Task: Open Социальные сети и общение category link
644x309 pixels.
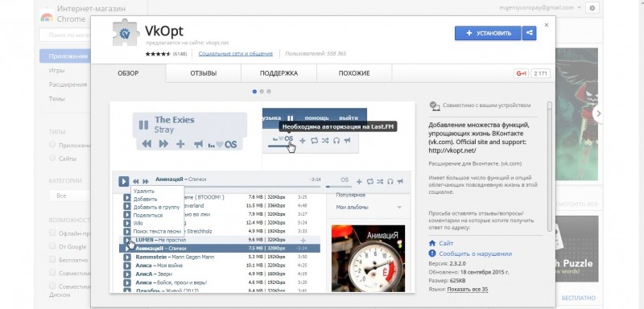Action: click(x=235, y=54)
